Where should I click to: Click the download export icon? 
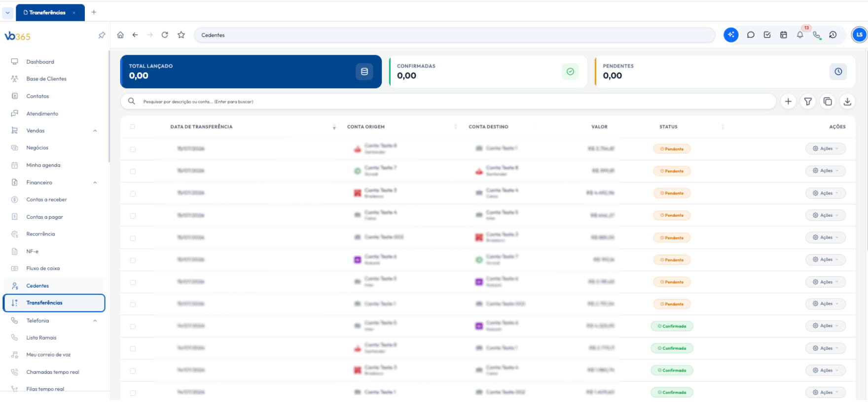[x=847, y=101]
